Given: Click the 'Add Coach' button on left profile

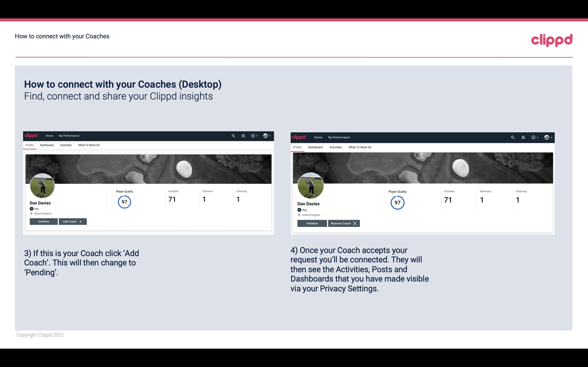Looking at the screenshot, I should click(x=72, y=221).
